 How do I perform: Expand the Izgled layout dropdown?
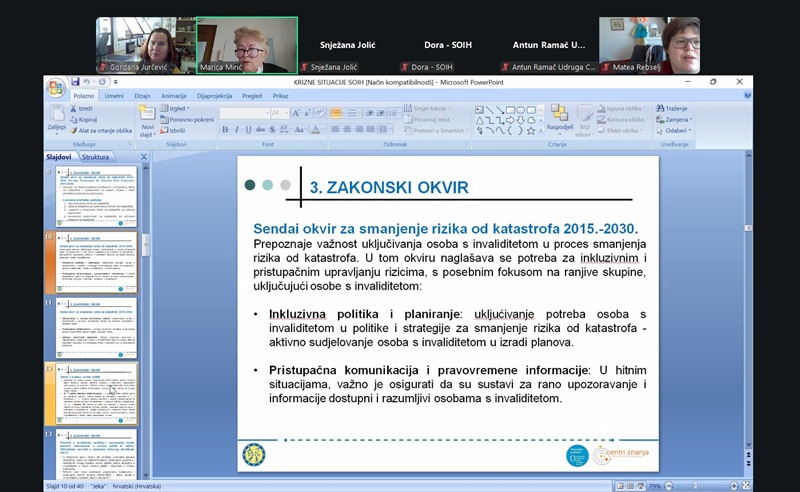pos(178,108)
